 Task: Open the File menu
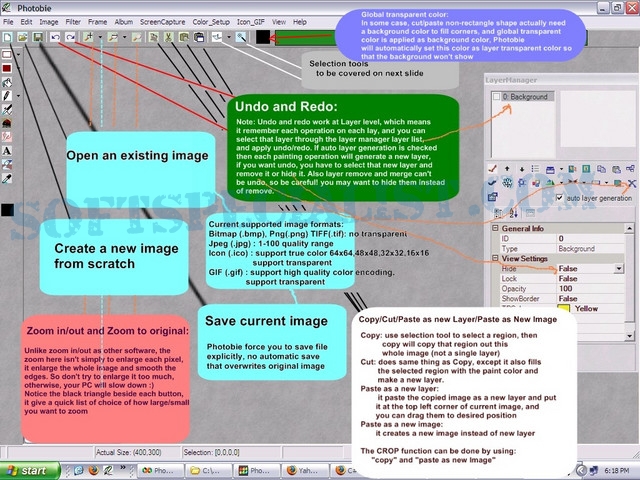pos(8,22)
